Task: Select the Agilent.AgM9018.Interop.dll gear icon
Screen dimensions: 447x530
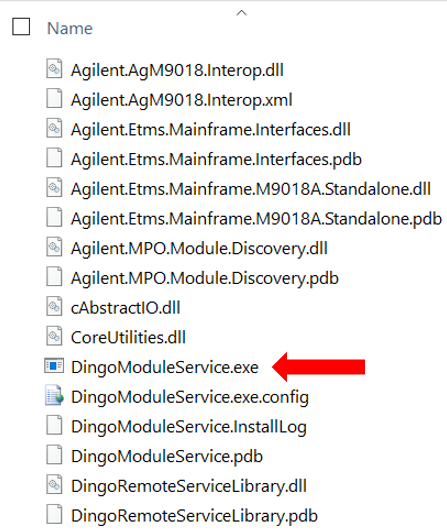Action: coord(54,69)
